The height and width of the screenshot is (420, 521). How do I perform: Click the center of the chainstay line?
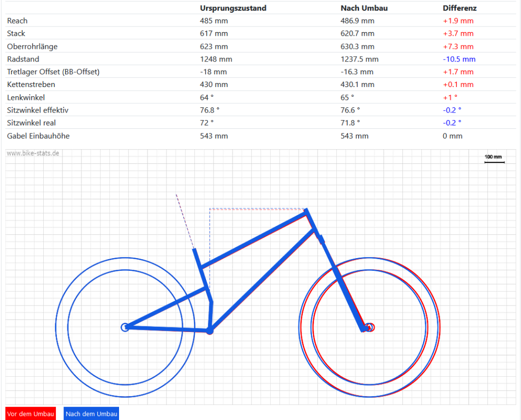coord(167,329)
